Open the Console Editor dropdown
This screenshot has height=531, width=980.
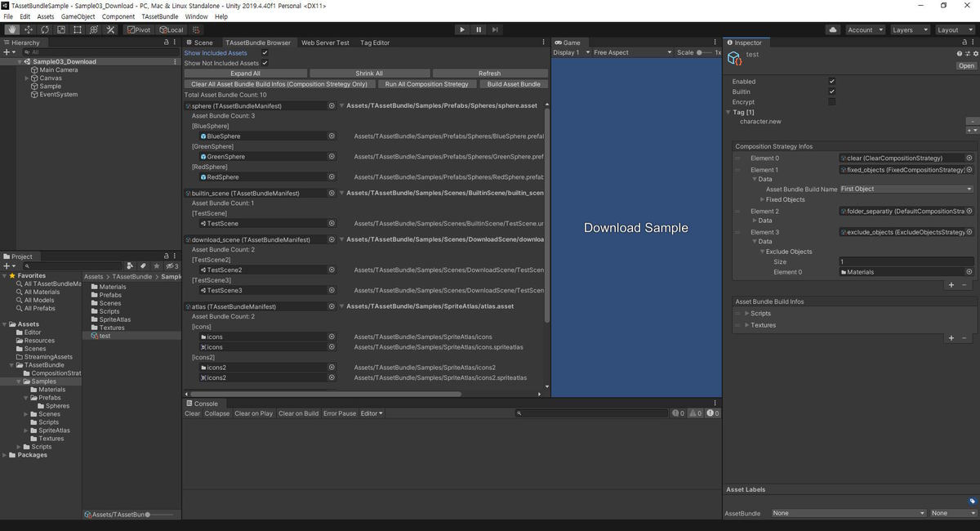(372, 413)
